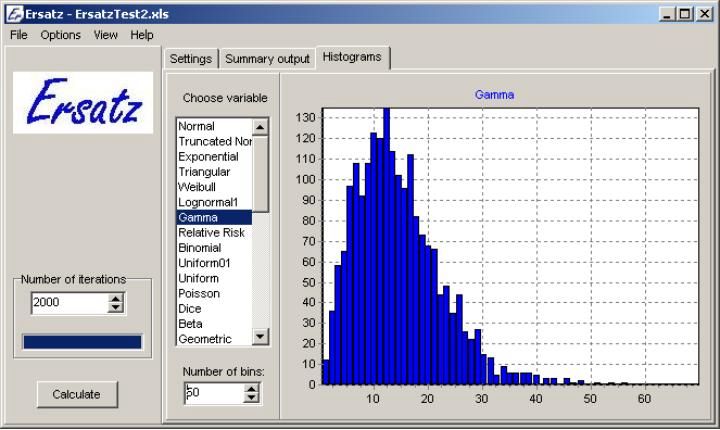The width and height of the screenshot is (720, 430).
Task: Open the File menu
Action: (x=20, y=35)
